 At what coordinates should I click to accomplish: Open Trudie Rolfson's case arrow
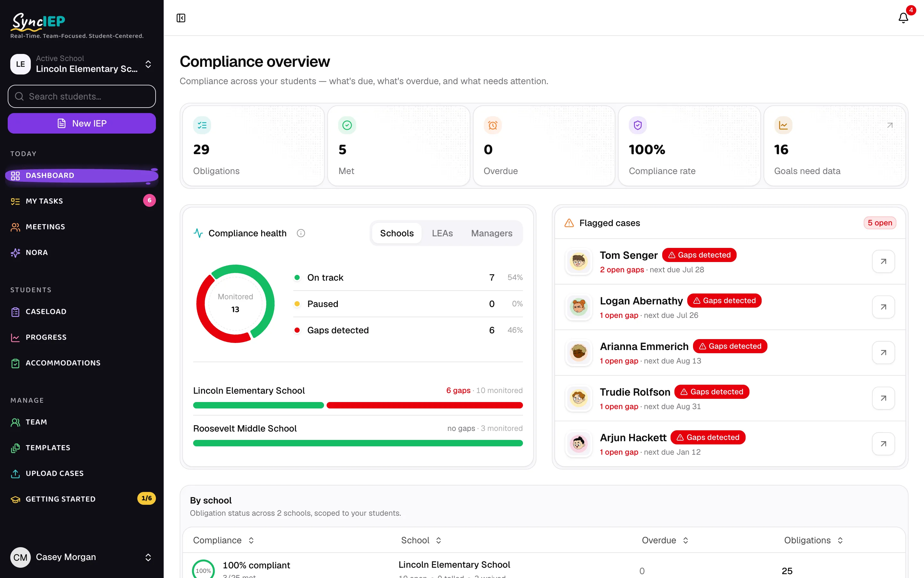coord(883,398)
